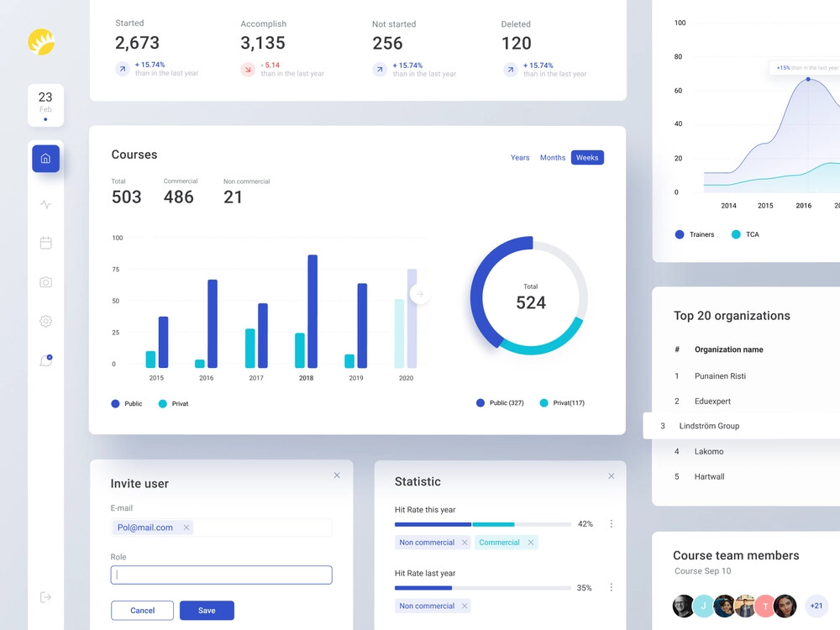Remove Non commercial tag under Hit Rate this year
Screen dimensions: 840x630
465,543
